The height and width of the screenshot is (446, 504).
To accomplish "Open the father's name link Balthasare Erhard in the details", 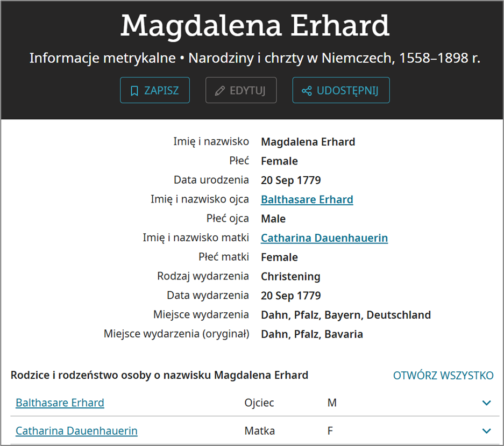I will point(307,199).
